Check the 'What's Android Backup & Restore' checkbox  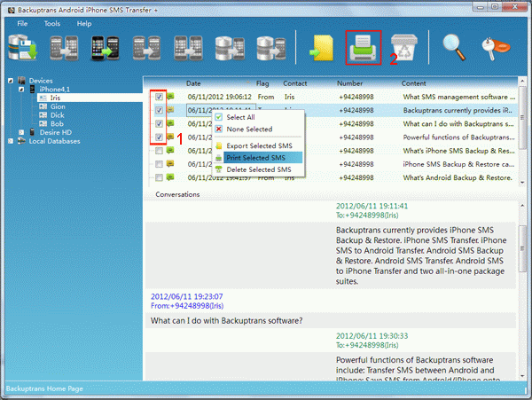pyautogui.click(x=159, y=177)
